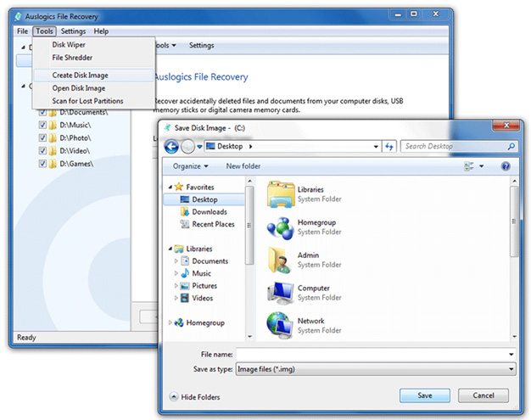Uncheck the D:\Music\ folder checkbox
This screenshot has height=420, width=531.
[x=42, y=125]
